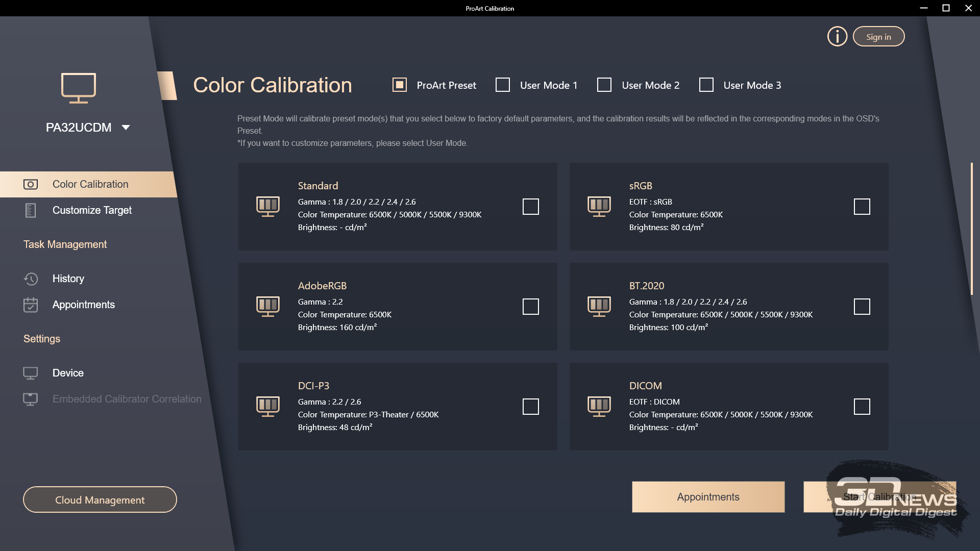The width and height of the screenshot is (980, 551).
Task: Click the DCI-P3 preset title text
Action: tap(313, 386)
